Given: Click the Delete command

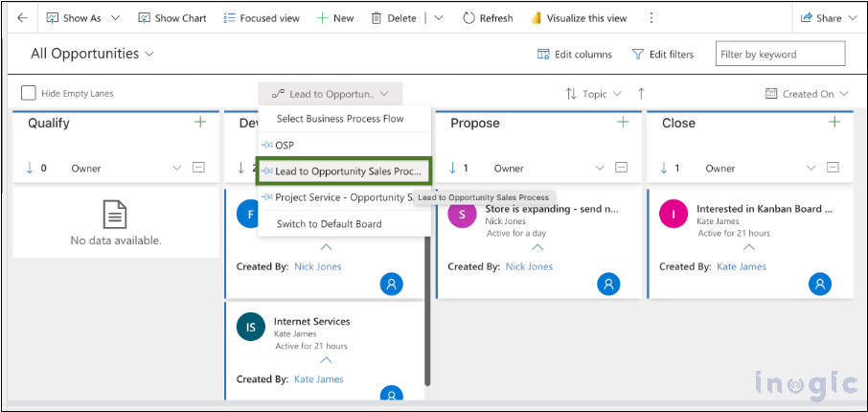Looking at the screenshot, I should (x=394, y=18).
